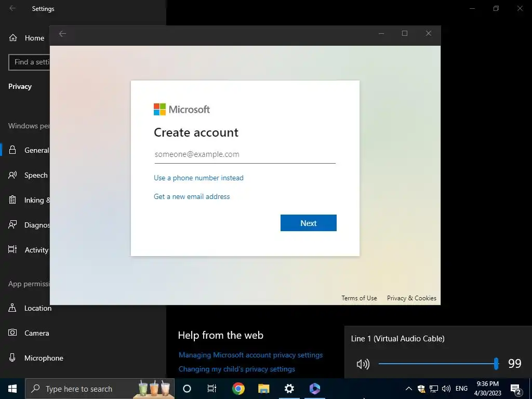Open Terms of Use link
The width and height of the screenshot is (532, 399).
pos(359,298)
